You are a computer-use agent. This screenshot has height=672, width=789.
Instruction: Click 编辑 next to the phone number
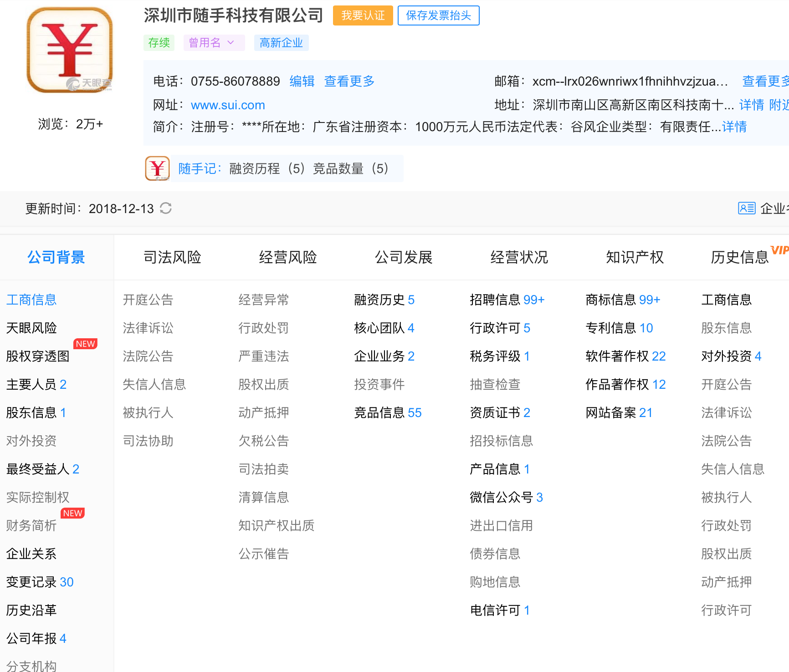[x=301, y=81]
